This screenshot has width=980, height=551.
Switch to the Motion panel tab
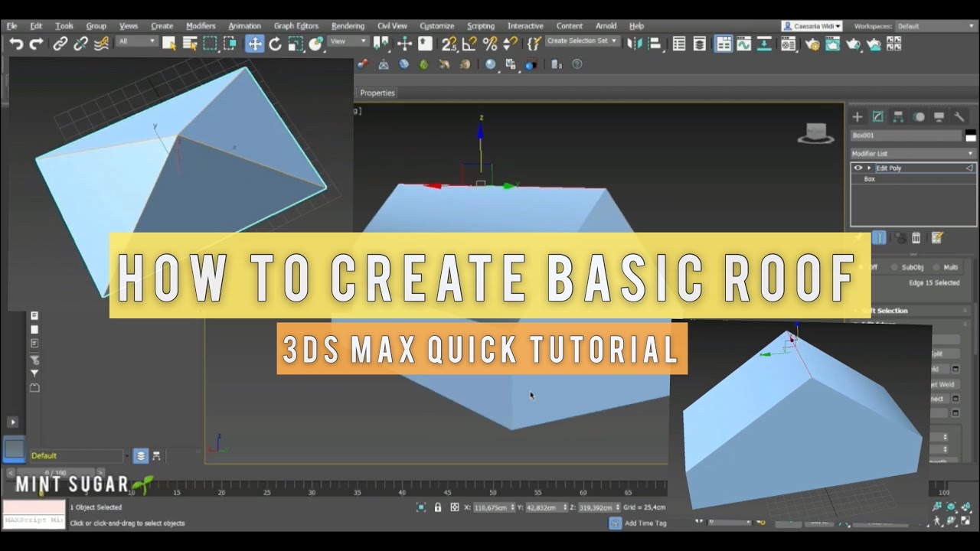919,116
